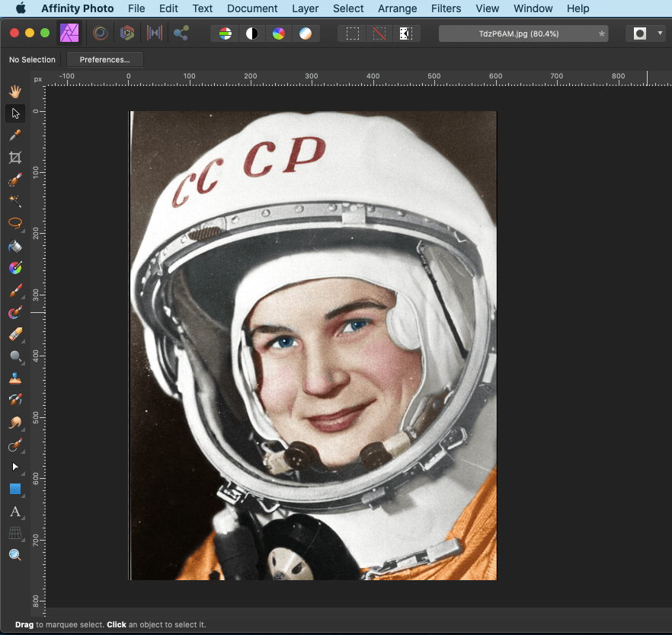Pick the Flood Fill paint bucket tool

tap(14, 246)
